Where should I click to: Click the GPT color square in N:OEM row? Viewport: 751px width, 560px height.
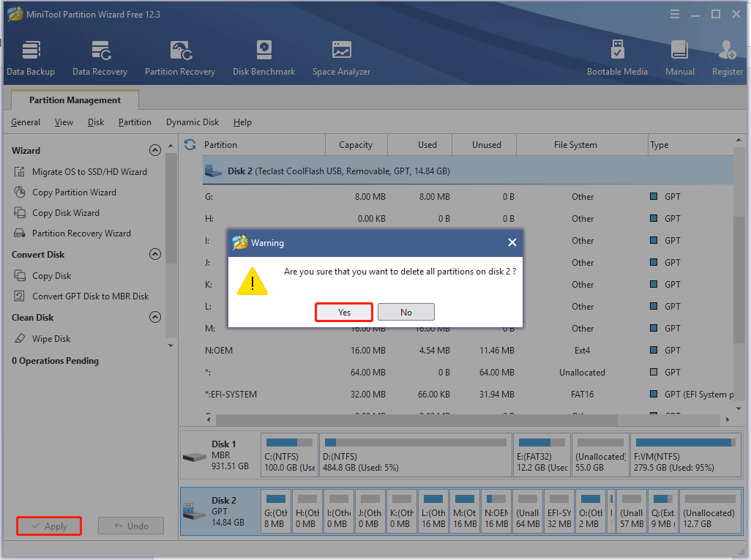[x=654, y=350]
